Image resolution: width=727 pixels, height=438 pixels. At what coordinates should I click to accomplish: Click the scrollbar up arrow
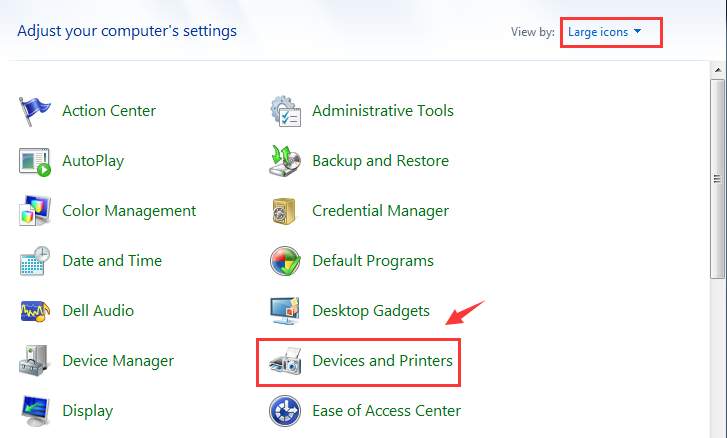coord(718,70)
